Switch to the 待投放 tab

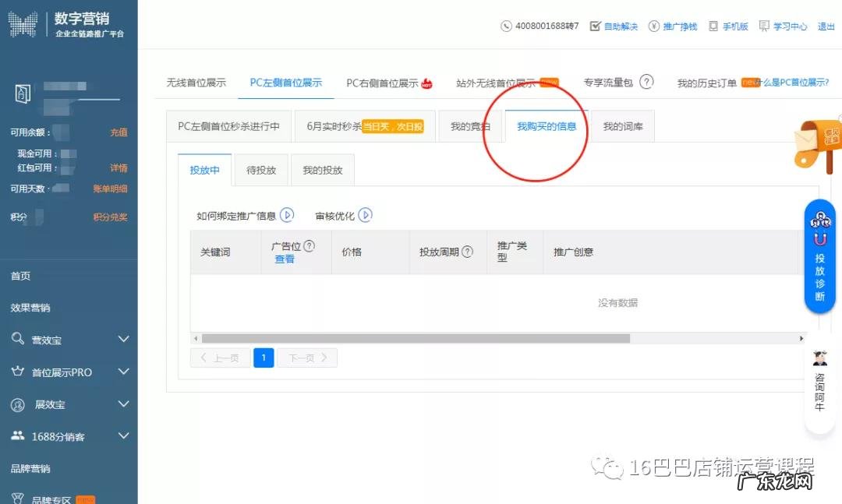(x=260, y=170)
